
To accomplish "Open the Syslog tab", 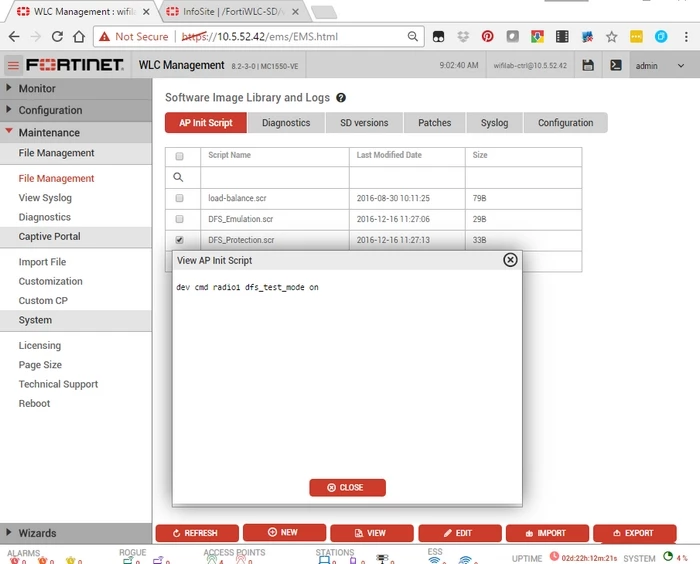I will 494,122.
